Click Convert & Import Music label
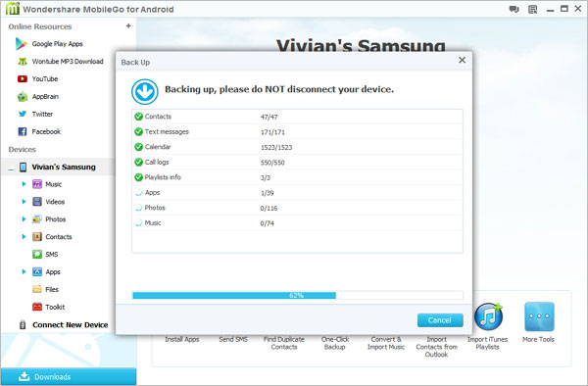The height and width of the screenshot is (386, 588). coord(386,343)
